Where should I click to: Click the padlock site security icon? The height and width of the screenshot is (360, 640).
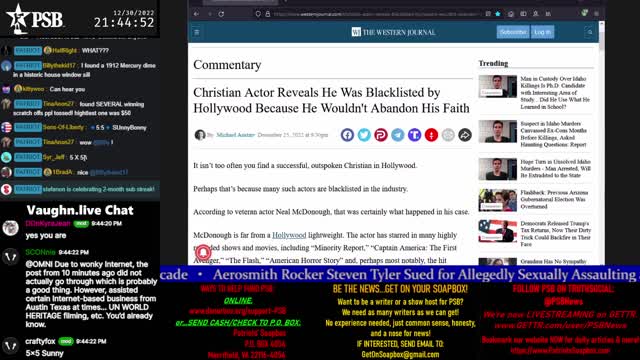267,14
